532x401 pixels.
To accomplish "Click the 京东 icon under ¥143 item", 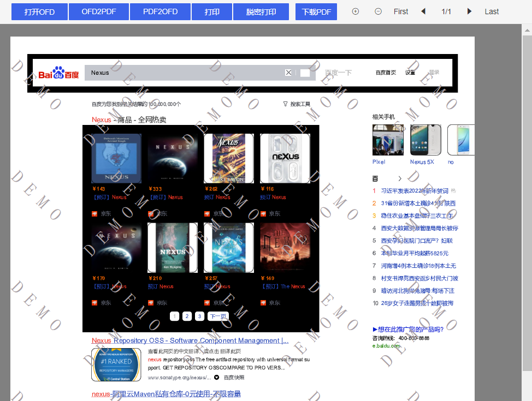I will coord(94,213).
